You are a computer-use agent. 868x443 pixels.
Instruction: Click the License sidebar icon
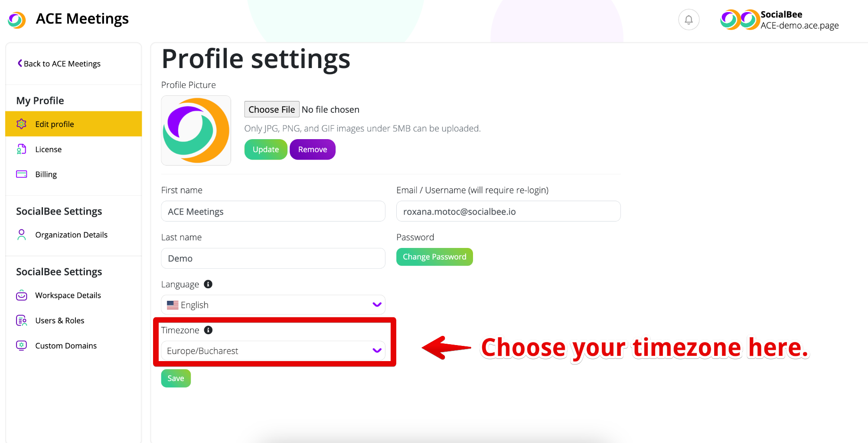point(21,149)
